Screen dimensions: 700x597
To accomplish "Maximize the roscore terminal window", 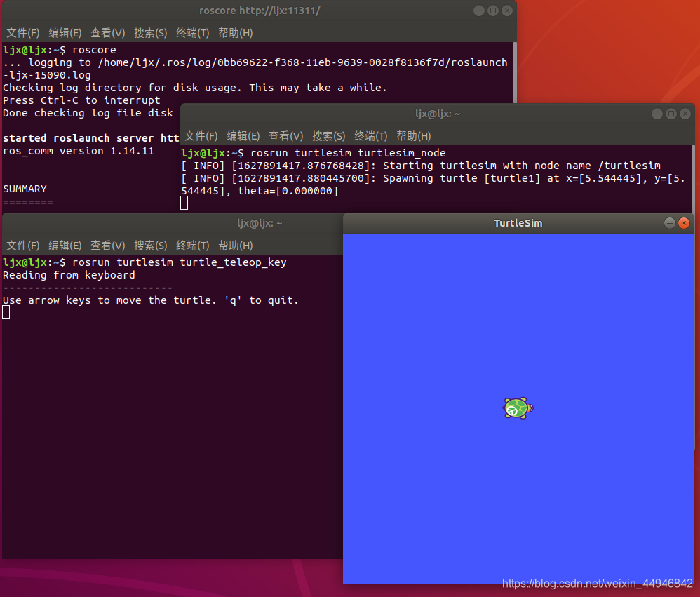I will click(493, 11).
